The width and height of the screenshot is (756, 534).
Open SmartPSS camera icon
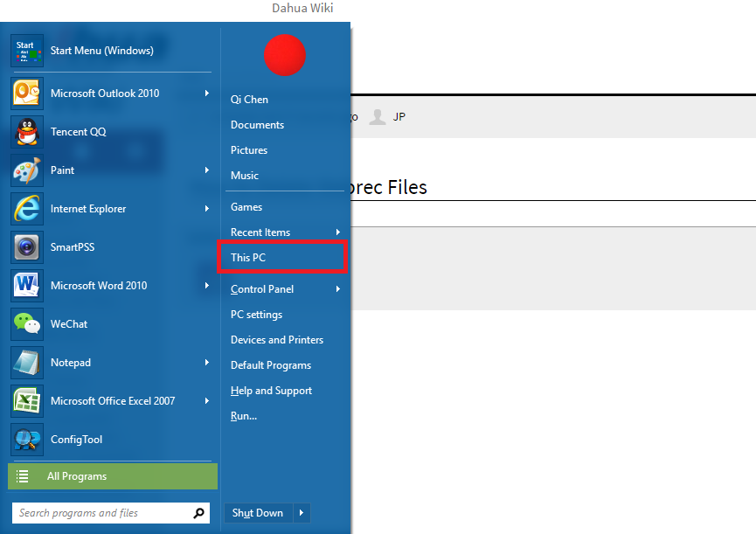click(27, 247)
